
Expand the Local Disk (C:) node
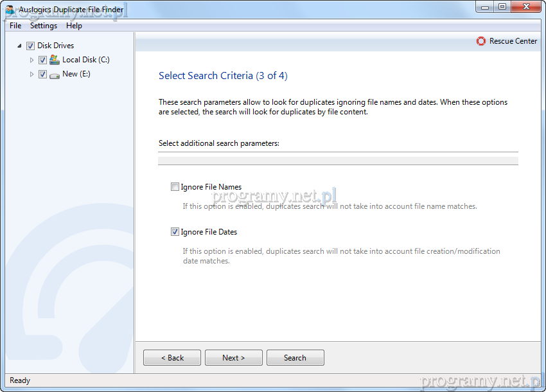point(31,60)
